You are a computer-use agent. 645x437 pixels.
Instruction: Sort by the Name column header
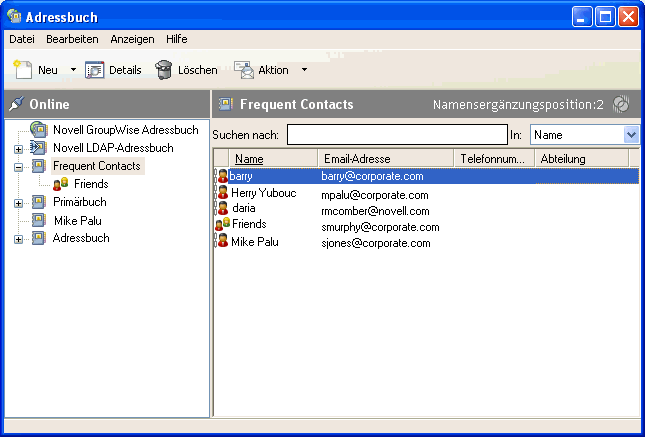(x=273, y=158)
